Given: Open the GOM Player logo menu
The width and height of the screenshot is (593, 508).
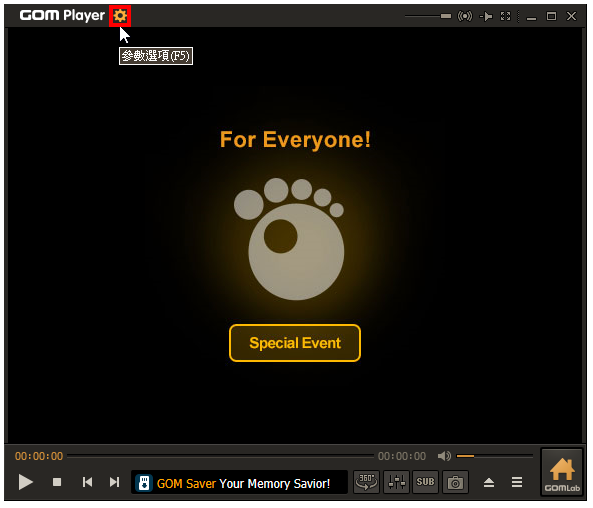Looking at the screenshot, I should coord(62,16).
